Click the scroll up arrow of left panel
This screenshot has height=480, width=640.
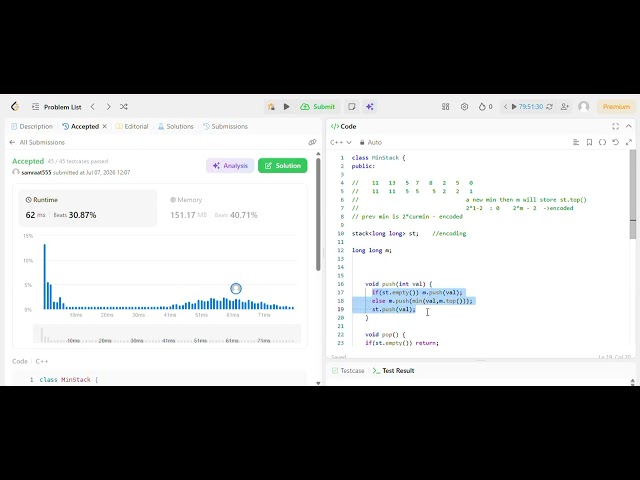[x=318, y=153]
